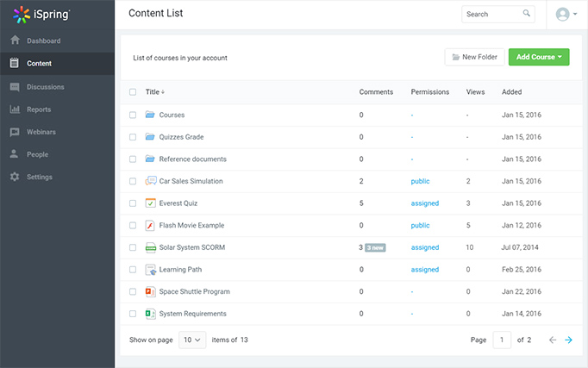Screen dimensions: 588x368
Task: Check the Car Sales Simulation row checkbox
Action: 133,181
